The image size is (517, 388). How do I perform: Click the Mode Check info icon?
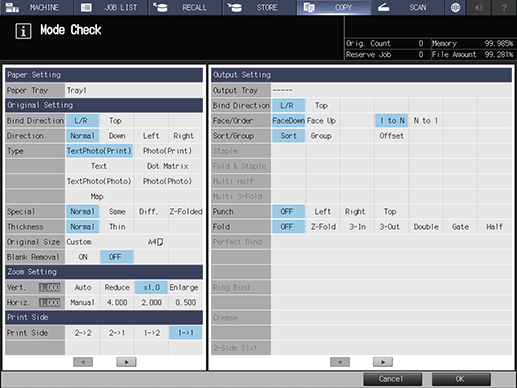click(x=23, y=31)
